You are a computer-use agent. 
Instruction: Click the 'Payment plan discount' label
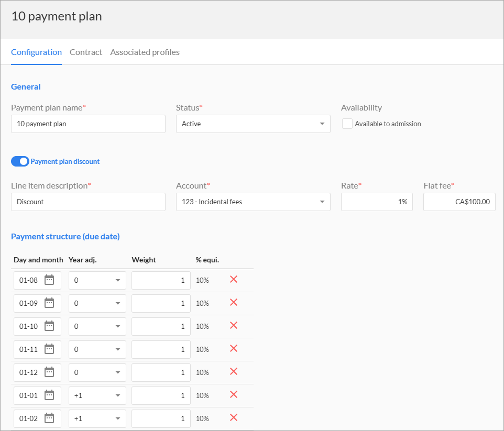tap(65, 161)
